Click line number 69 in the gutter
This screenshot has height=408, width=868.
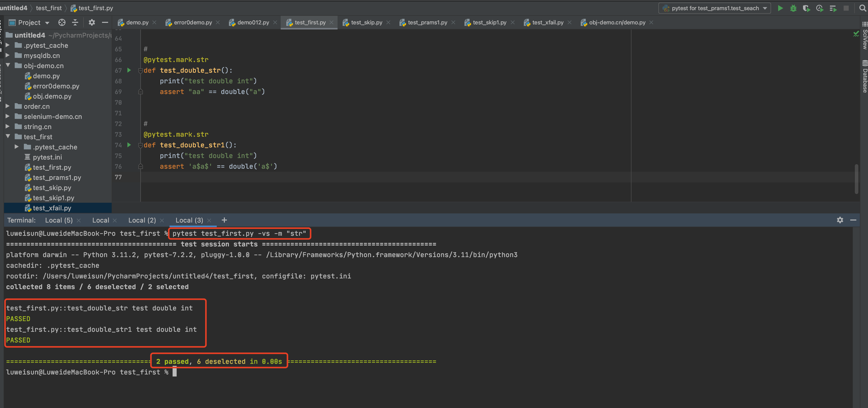(118, 92)
